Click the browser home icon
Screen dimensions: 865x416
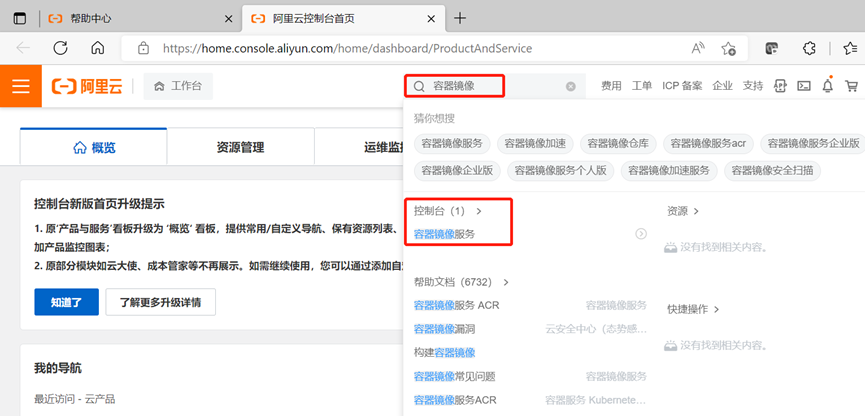point(98,48)
